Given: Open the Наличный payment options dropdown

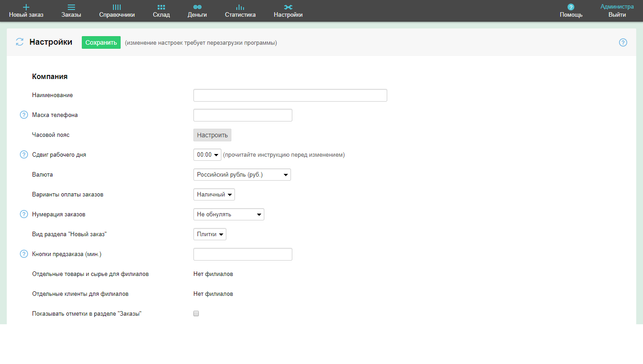Looking at the screenshot, I should tap(214, 195).
